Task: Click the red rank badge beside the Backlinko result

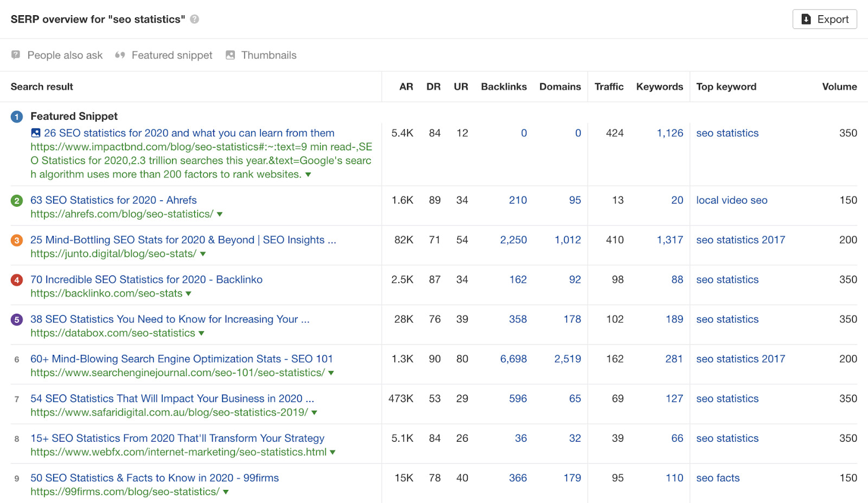Action: [x=16, y=279]
